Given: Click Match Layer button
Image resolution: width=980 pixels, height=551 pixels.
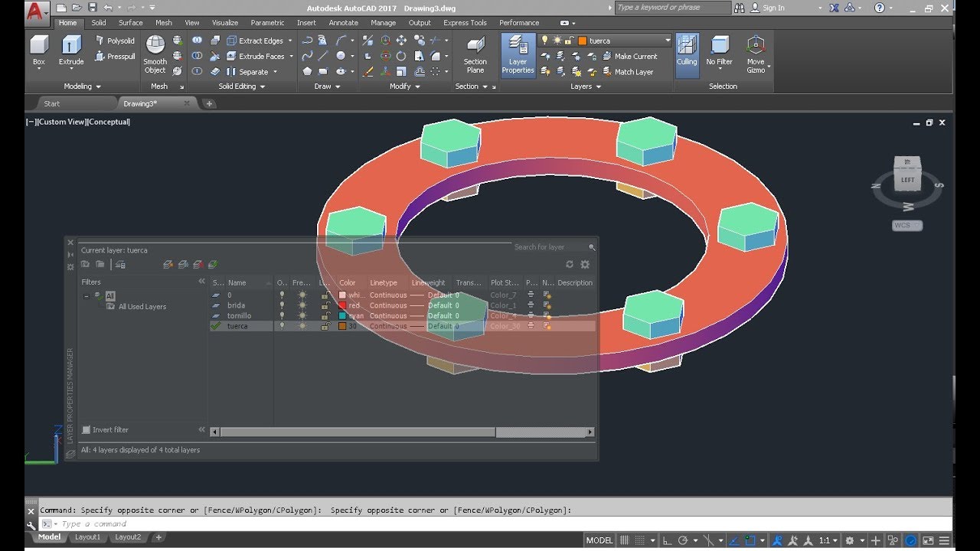Looking at the screenshot, I should (628, 72).
